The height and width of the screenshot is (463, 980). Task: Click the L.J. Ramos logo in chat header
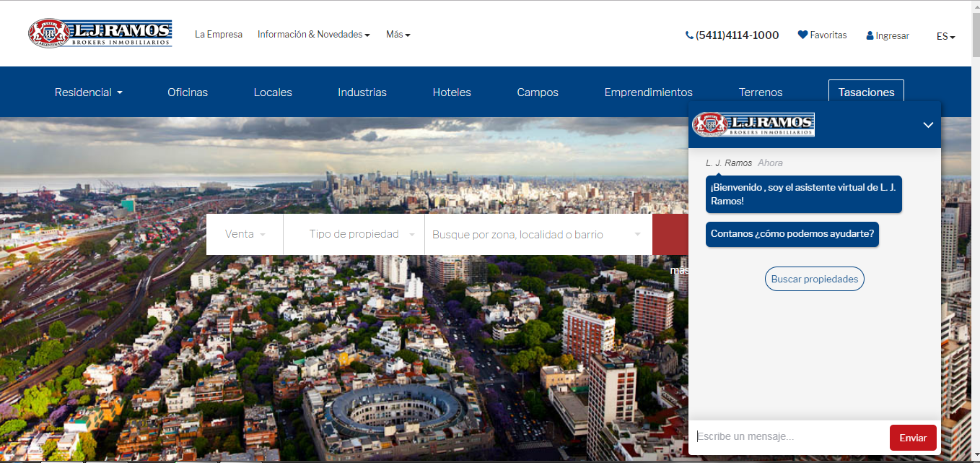[753, 124]
